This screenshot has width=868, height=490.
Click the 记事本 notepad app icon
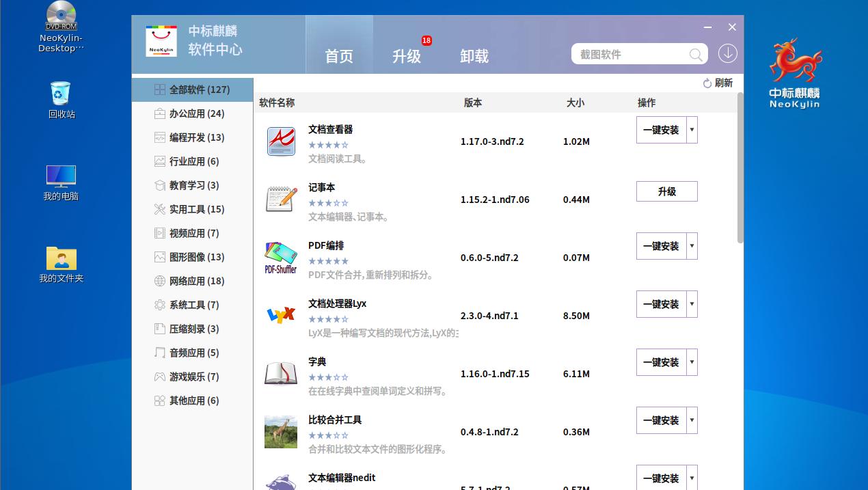281,200
